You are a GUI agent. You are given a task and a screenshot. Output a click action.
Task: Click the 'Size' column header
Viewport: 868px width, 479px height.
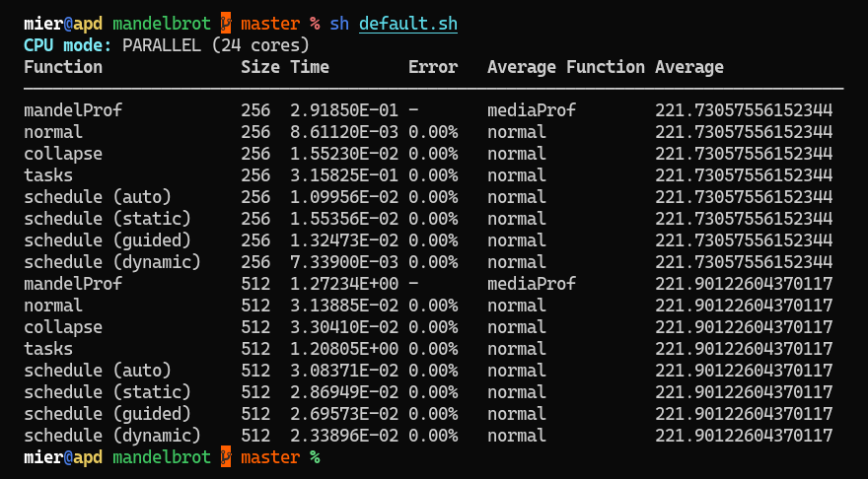260,67
